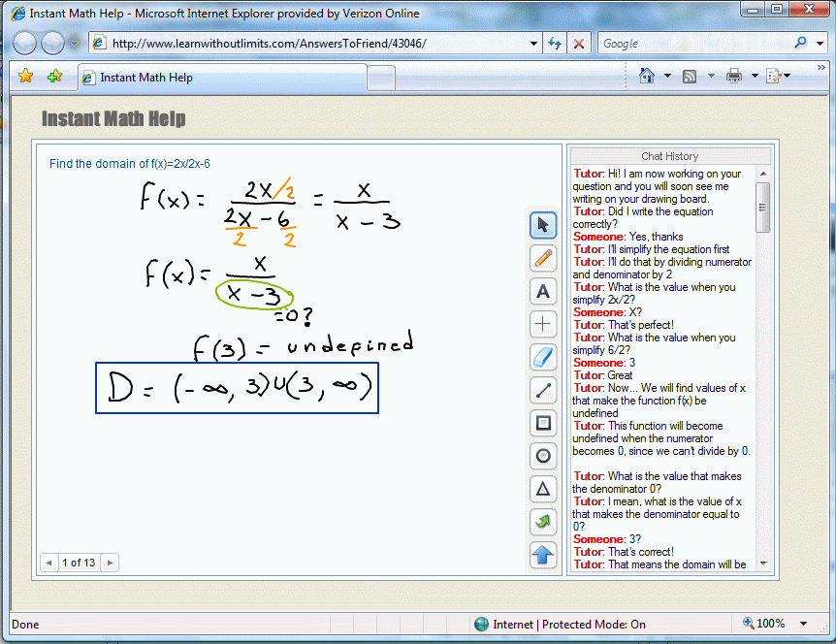The height and width of the screenshot is (644, 836).
Task: Open search provider dropdown arrow
Action: tap(820, 44)
